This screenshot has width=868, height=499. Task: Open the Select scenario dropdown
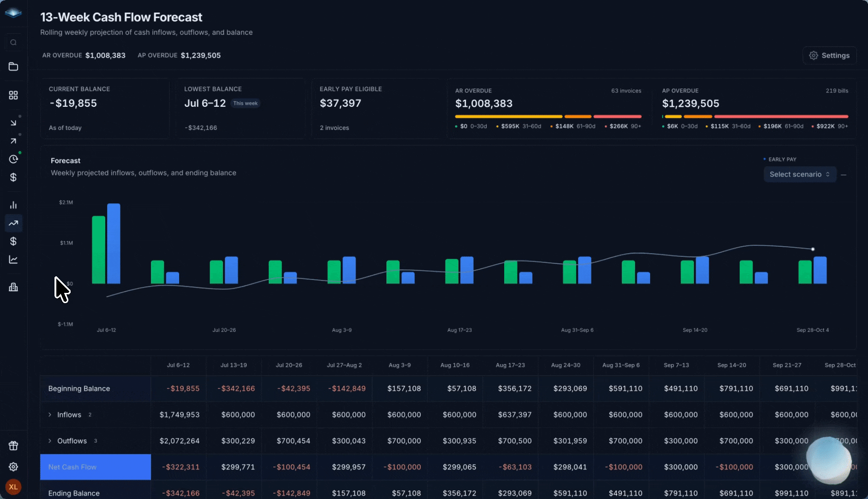(x=800, y=174)
